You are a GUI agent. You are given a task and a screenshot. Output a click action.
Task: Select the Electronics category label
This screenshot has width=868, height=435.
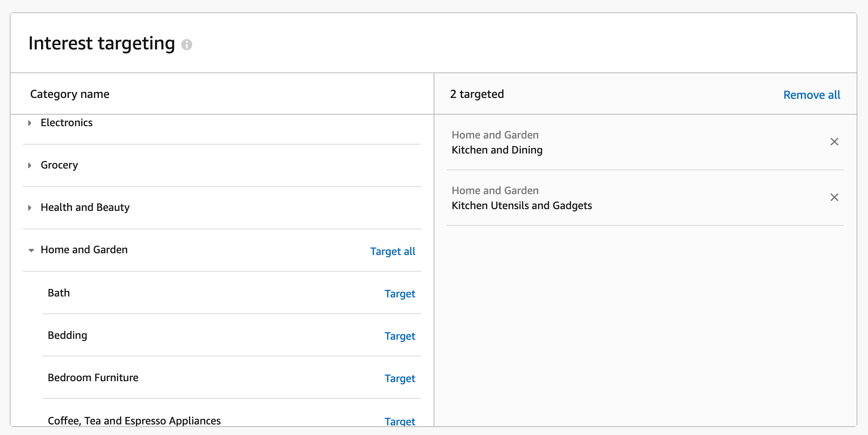[x=67, y=123]
